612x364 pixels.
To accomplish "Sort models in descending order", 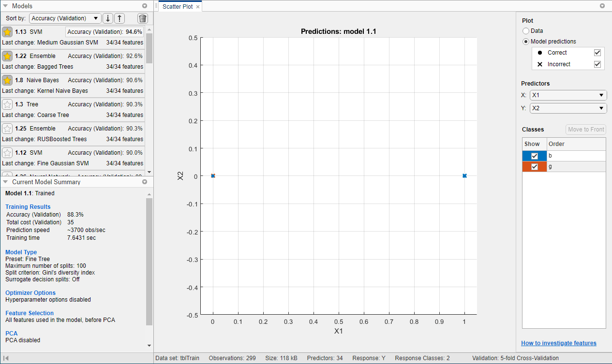I will pyautogui.click(x=107, y=17).
